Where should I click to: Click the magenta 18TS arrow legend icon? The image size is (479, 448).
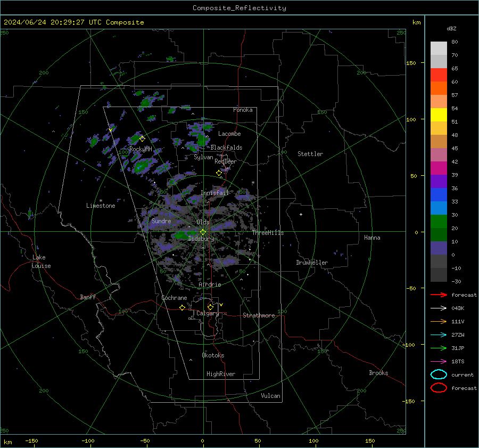[x=439, y=362]
